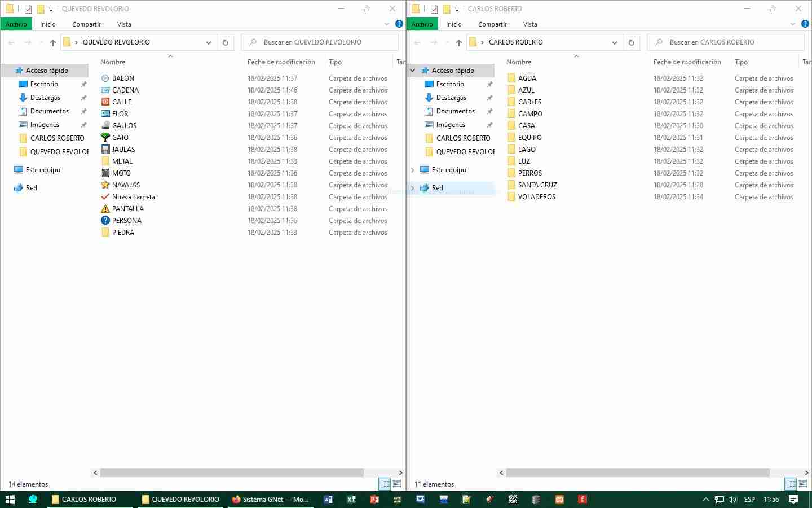This screenshot has width=812, height=508.
Task: Open Compartir tab in QUEVEDO REVOLORIO window
Action: point(86,24)
